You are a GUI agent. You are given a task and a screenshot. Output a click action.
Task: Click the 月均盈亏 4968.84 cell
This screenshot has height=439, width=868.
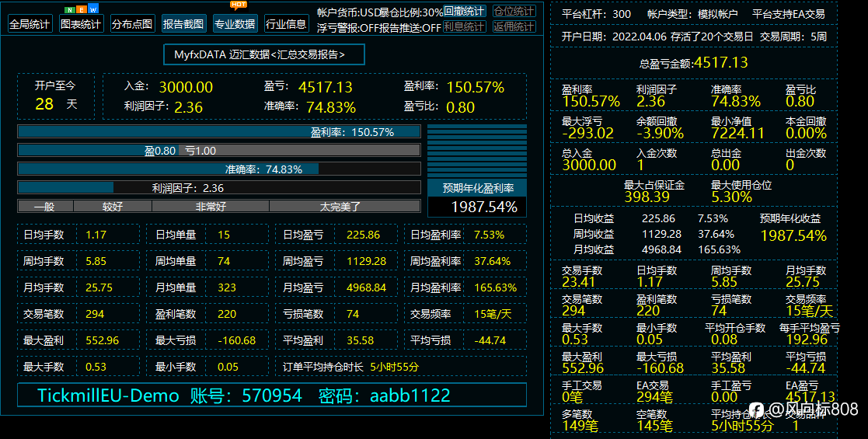(x=336, y=287)
